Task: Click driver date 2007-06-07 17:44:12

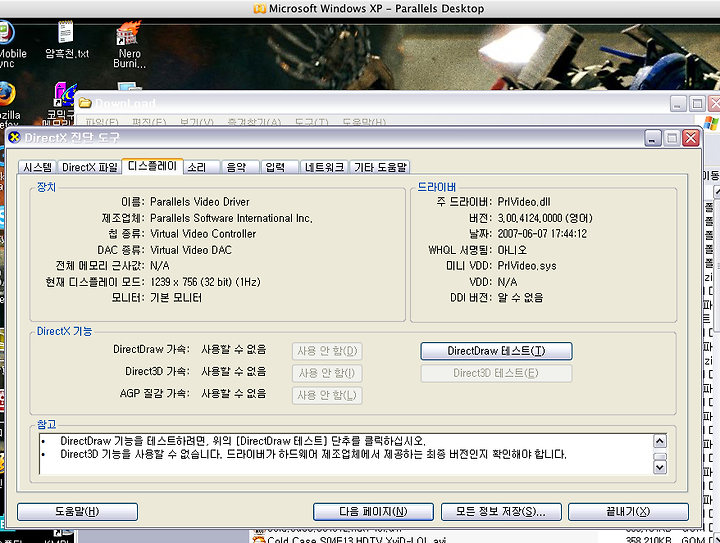Action: 542,234
